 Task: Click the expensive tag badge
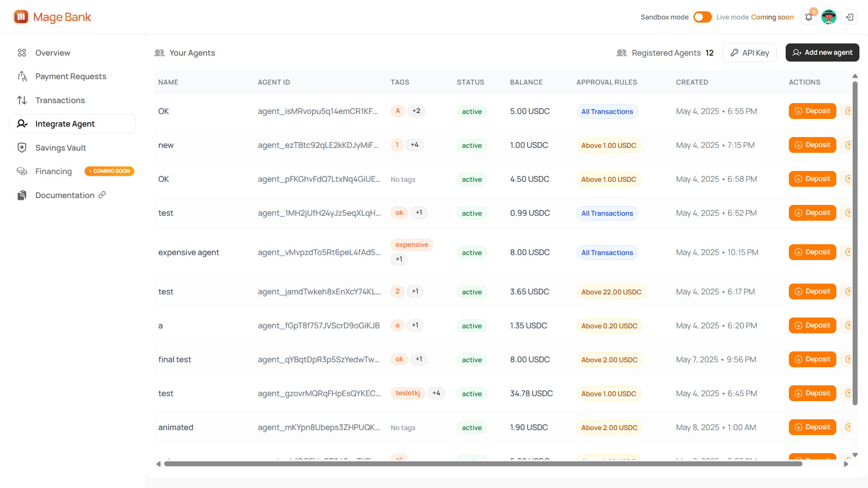[x=412, y=245]
